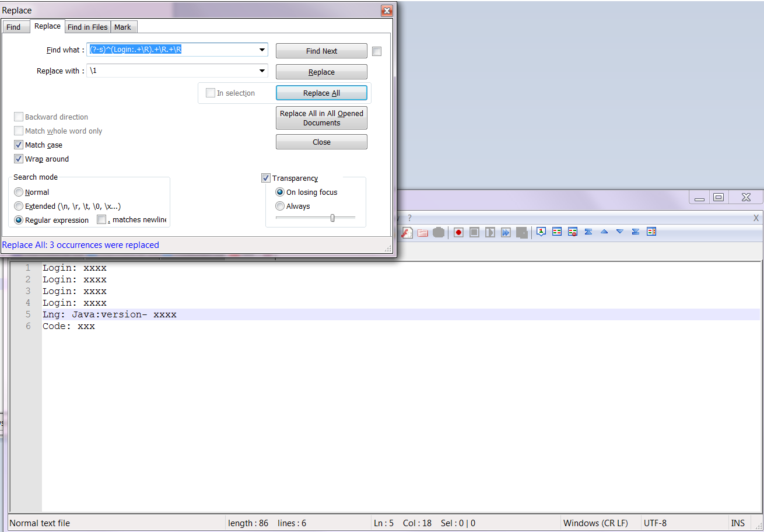This screenshot has width=764, height=532.
Task: Click 'Windows (CR LF)' in status bar
Action: [x=595, y=523]
